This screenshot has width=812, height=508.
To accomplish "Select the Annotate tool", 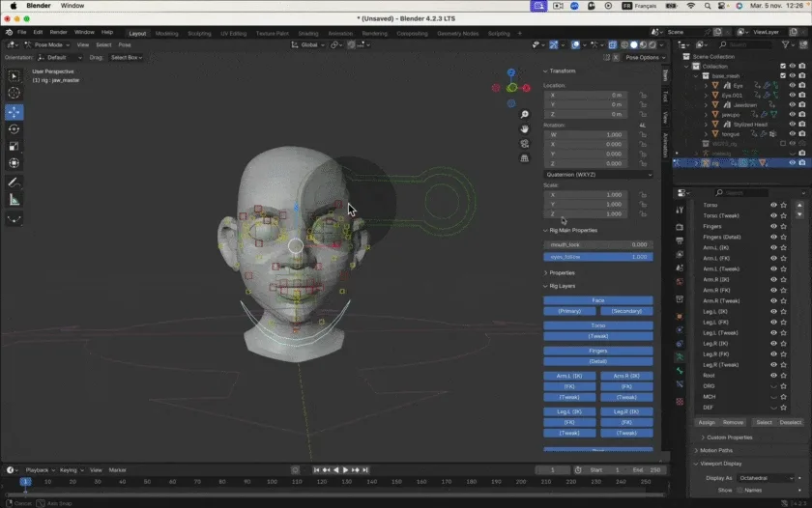I will pos(14,183).
